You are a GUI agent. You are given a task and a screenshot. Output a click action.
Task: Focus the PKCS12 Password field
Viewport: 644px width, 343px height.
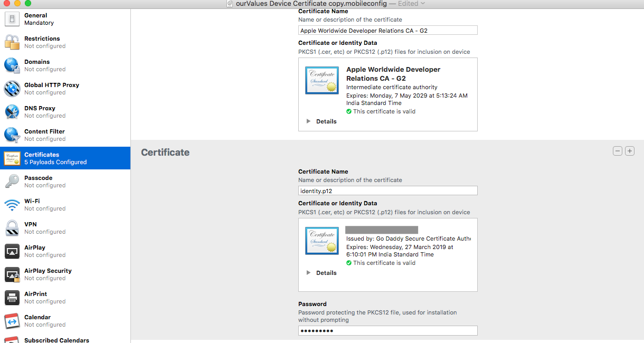(x=388, y=331)
